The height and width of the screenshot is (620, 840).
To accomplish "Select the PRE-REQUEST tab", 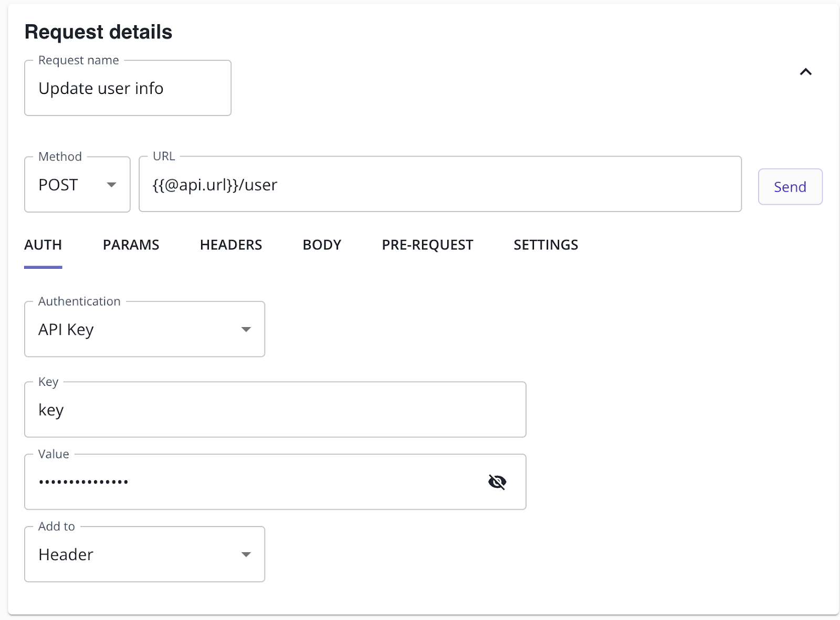I will 427,245.
